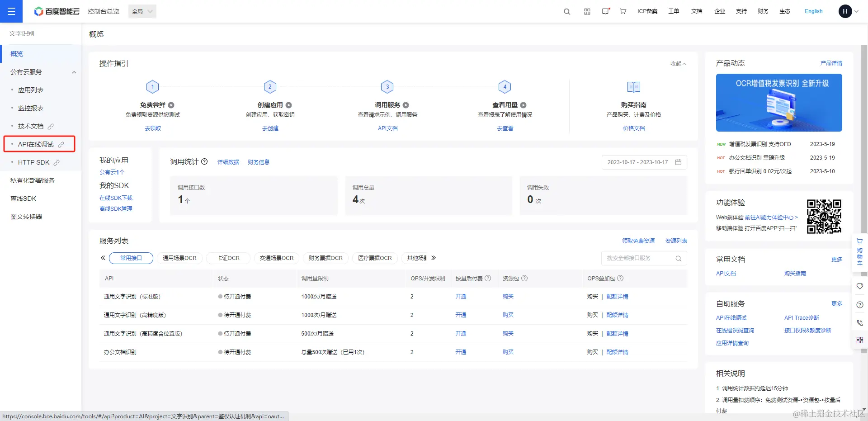Screen dimensions: 868x421
Task: Click the user avatar H
Action: point(845,11)
